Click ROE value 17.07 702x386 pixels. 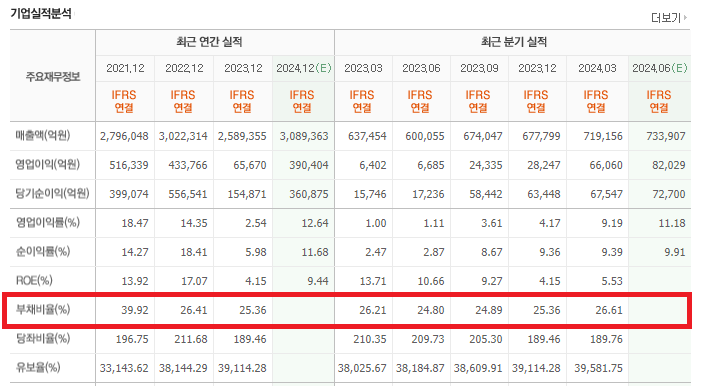194,281
